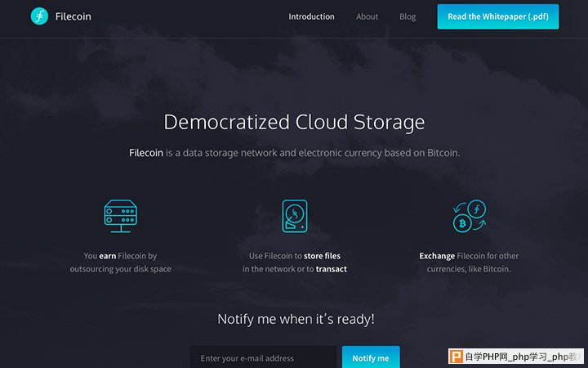Click the 'data storage network' tagline sentence
Image resolution: width=588 pixels, height=368 pixels.
(294, 153)
